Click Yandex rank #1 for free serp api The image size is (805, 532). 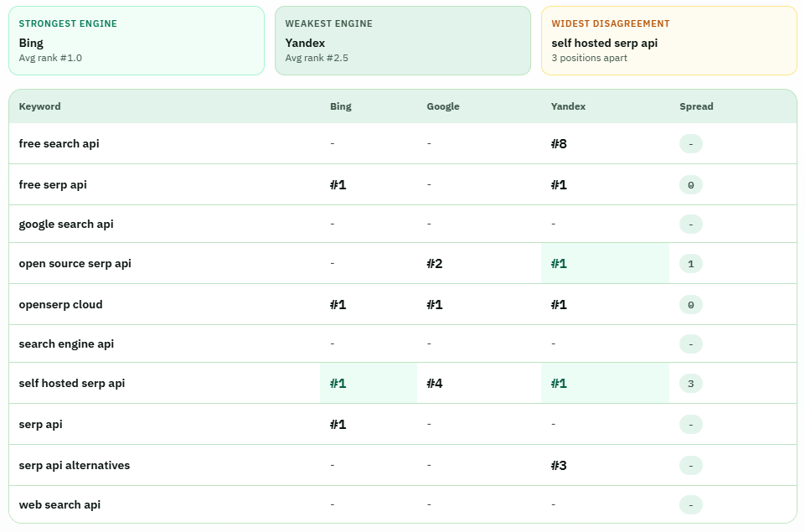(x=559, y=185)
